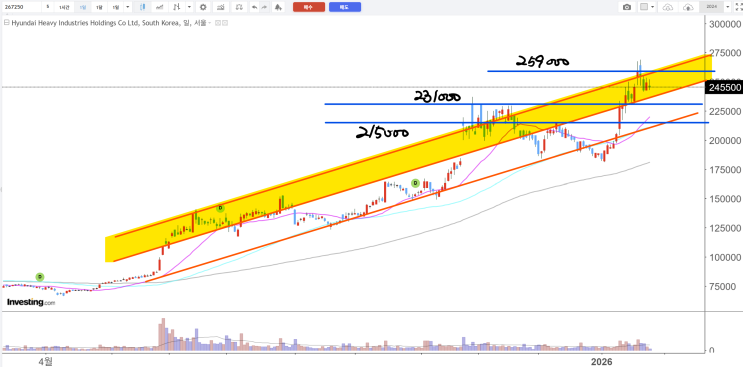Click the red buy button
Image resolution: width=743 pixels, height=367 pixels.
pyautogui.click(x=309, y=7)
